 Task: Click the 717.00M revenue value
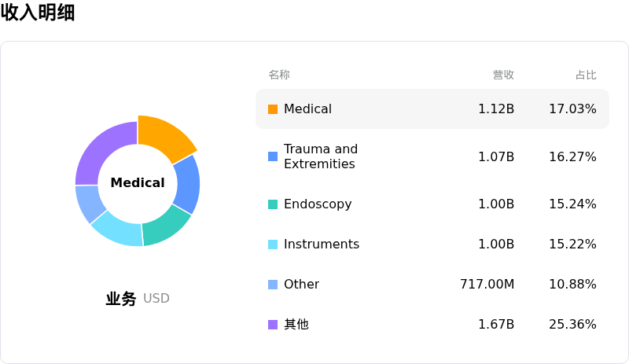tap(487, 284)
